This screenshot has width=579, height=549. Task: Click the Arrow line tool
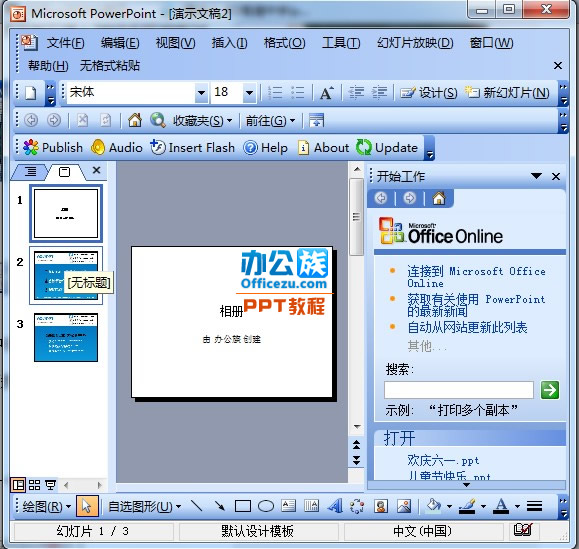220,506
